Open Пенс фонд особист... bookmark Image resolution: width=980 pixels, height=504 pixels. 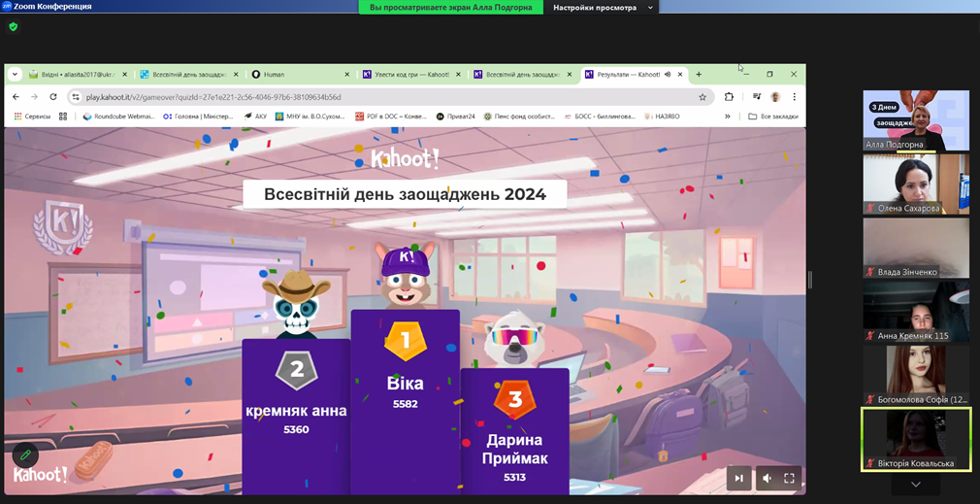coord(519,117)
